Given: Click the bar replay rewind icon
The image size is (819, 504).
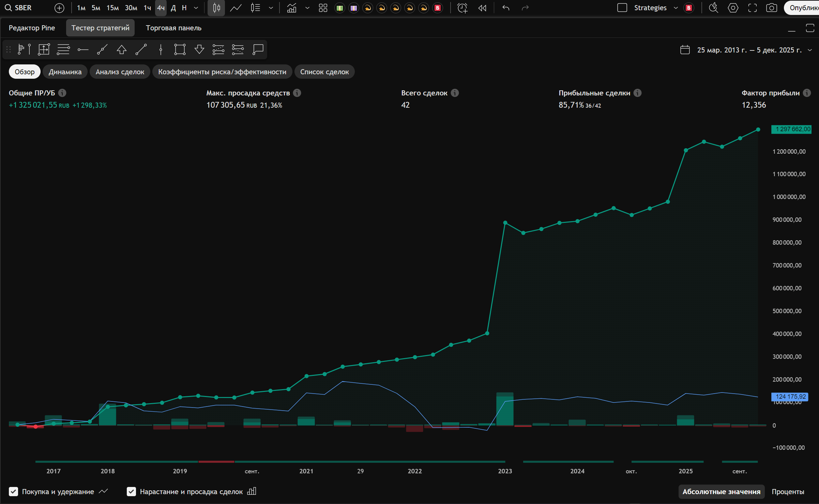Looking at the screenshot, I should (x=482, y=8).
